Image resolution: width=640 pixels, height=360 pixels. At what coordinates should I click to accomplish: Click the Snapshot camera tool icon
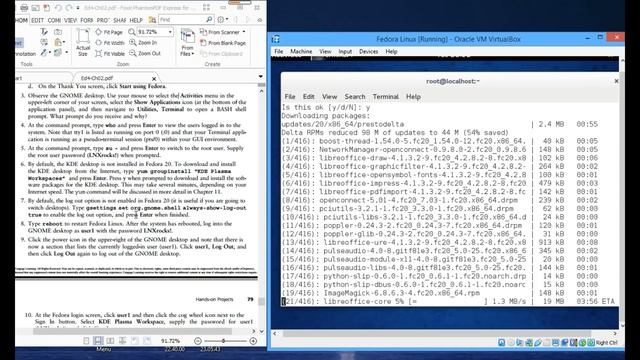tap(58, 32)
